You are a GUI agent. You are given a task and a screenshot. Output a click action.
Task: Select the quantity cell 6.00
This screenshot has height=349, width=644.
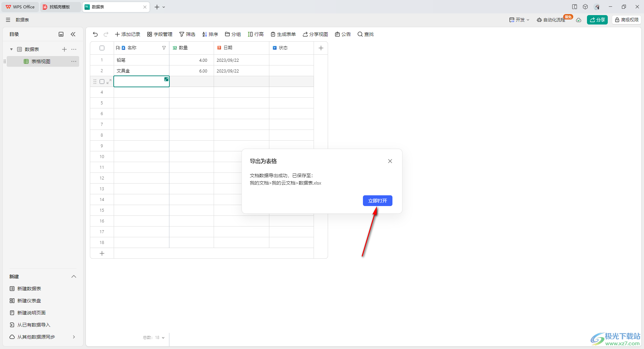tap(192, 71)
